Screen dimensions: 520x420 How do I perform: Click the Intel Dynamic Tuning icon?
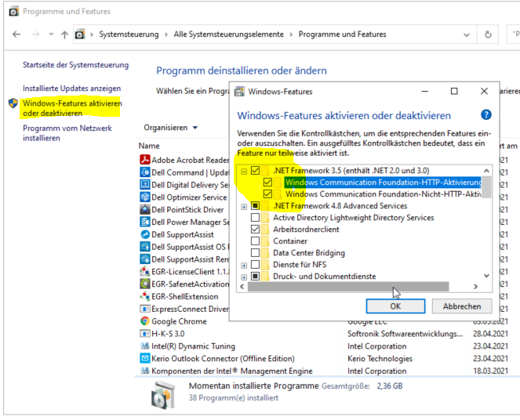[144, 346]
